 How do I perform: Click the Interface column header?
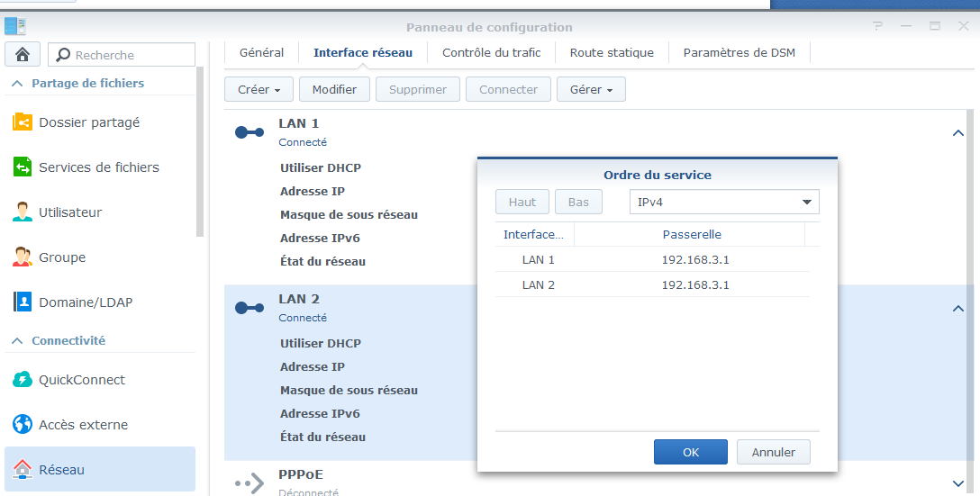534,234
